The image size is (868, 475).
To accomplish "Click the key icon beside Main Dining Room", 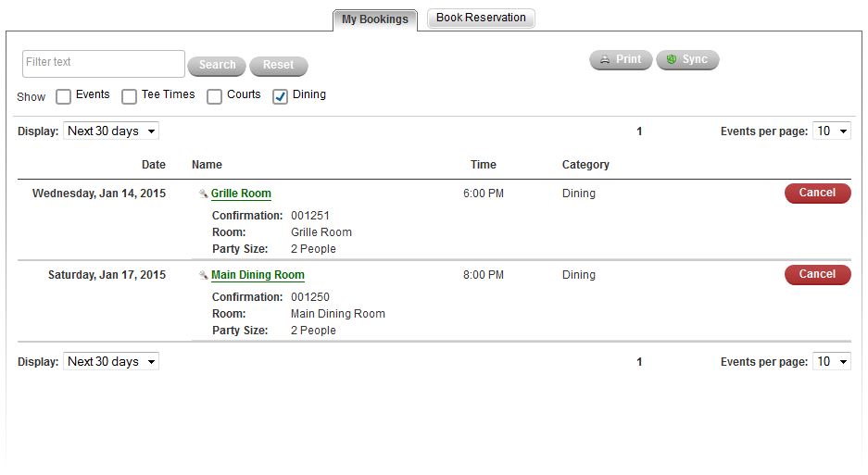I will tap(203, 276).
